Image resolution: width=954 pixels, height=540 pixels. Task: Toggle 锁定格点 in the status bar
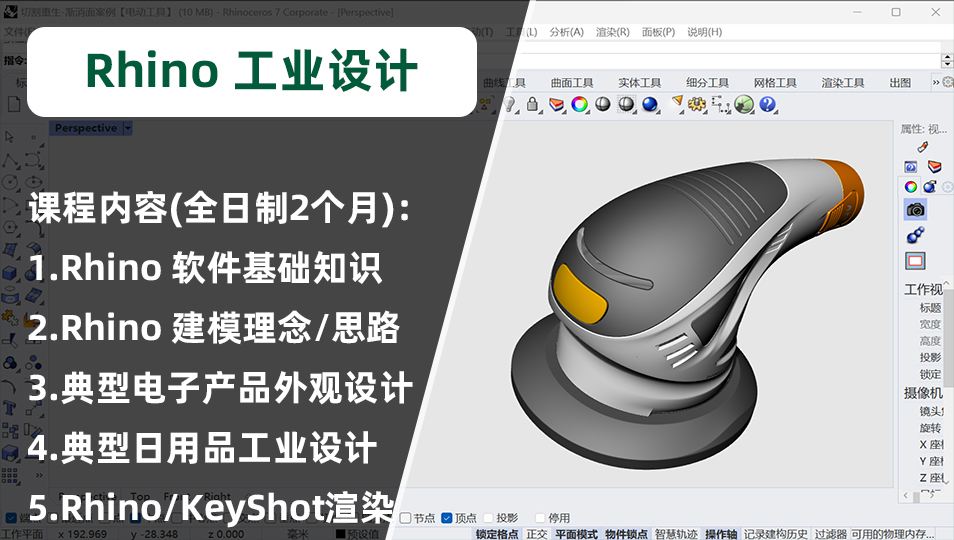(497, 534)
